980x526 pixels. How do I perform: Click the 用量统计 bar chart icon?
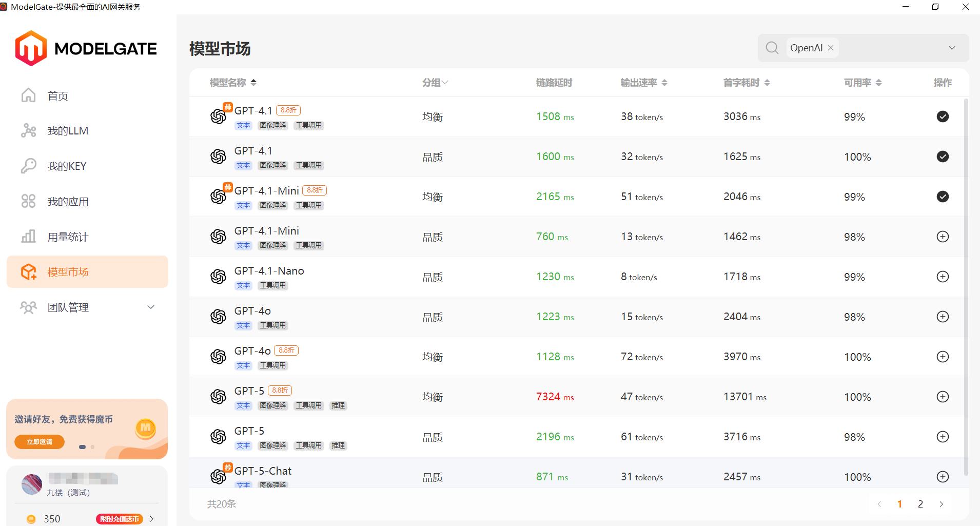(x=29, y=237)
